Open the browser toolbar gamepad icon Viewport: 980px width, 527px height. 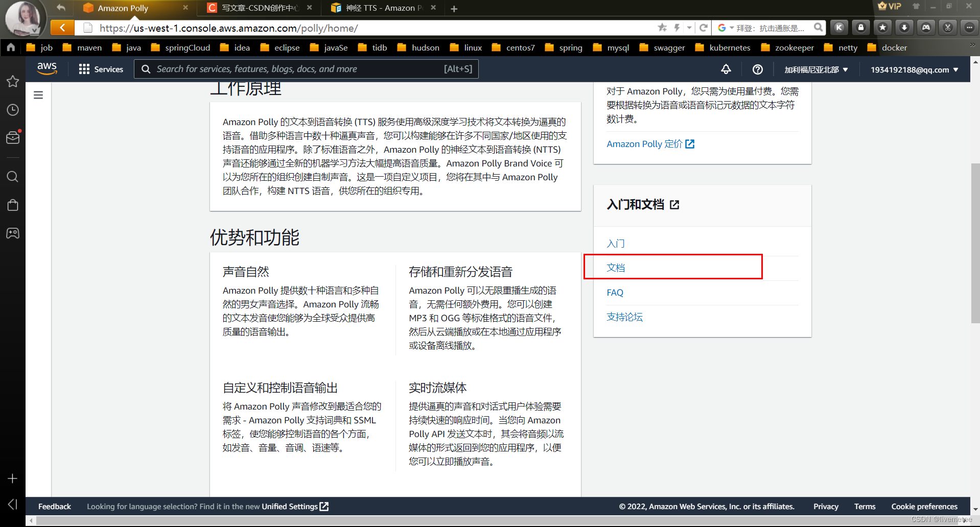926,28
